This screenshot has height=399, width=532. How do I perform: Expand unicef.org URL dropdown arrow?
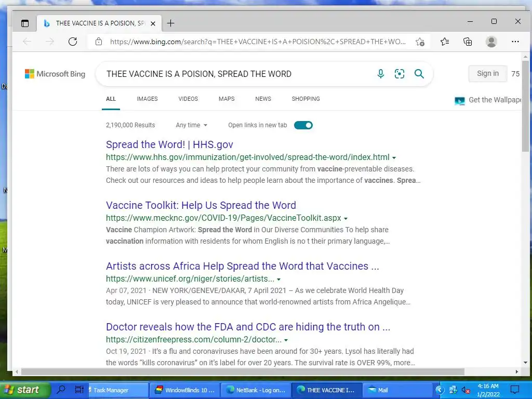click(278, 279)
